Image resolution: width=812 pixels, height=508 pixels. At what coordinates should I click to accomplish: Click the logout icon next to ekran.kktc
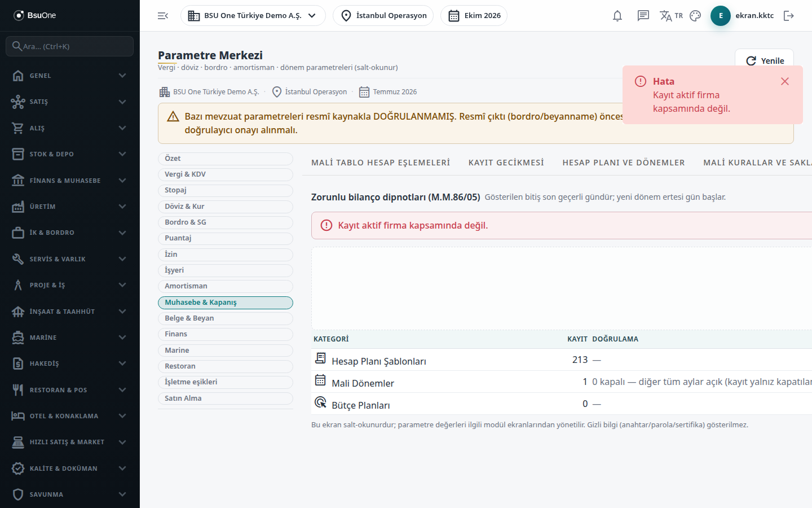(789, 16)
